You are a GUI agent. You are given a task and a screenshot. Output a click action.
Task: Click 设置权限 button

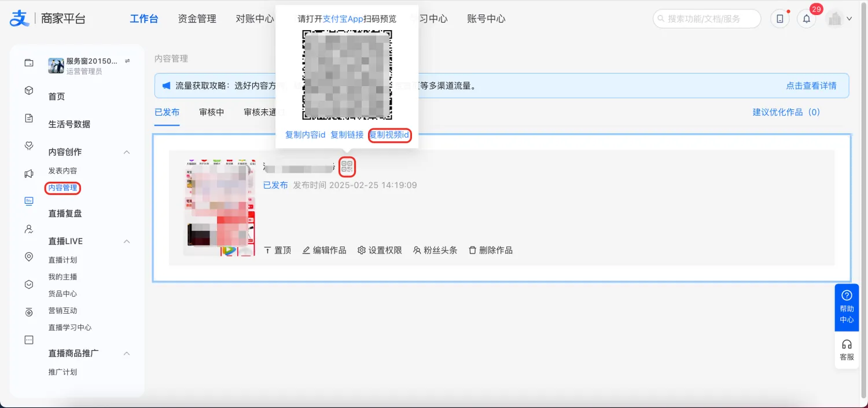(380, 251)
